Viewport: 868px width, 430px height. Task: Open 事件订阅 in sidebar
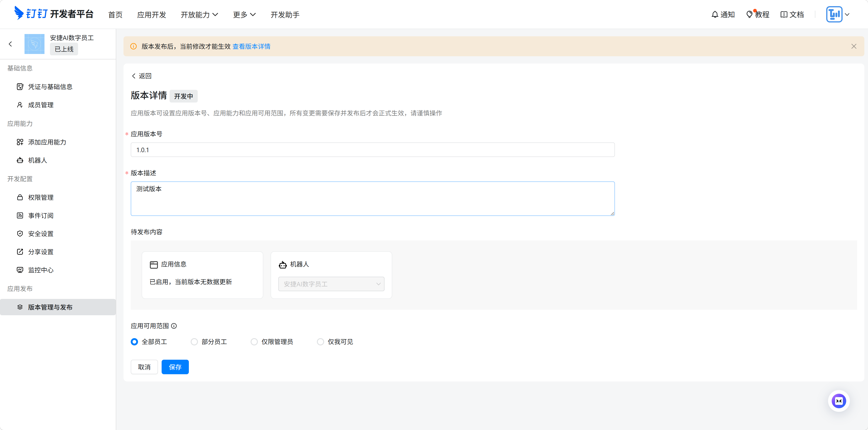58,215
